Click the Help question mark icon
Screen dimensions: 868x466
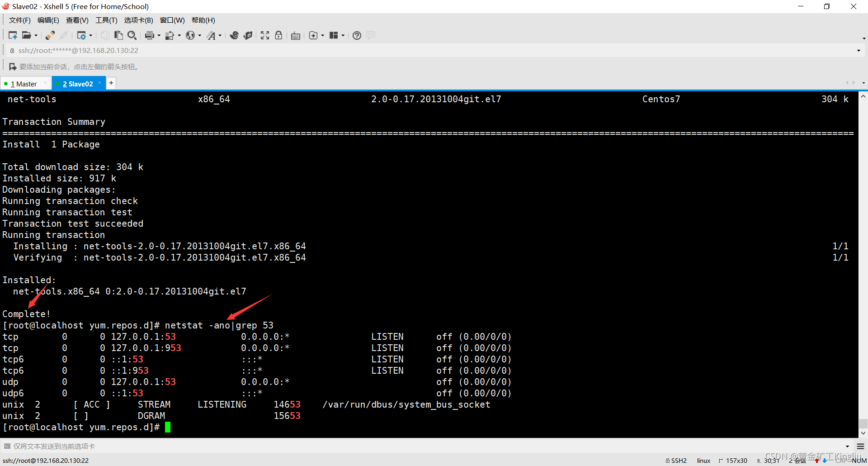click(357, 35)
